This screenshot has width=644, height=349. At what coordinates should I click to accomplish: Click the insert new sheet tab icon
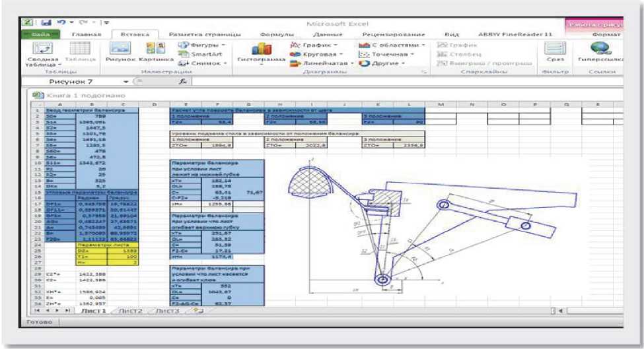(x=197, y=310)
